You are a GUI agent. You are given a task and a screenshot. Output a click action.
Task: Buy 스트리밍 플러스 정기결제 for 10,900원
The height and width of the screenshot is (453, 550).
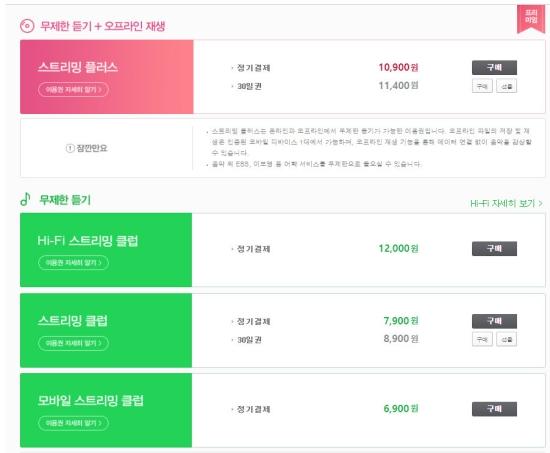(x=494, y=68)
